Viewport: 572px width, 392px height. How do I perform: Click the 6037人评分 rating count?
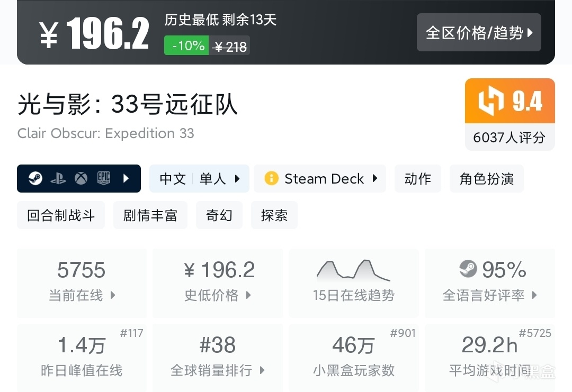pos(509,138)
